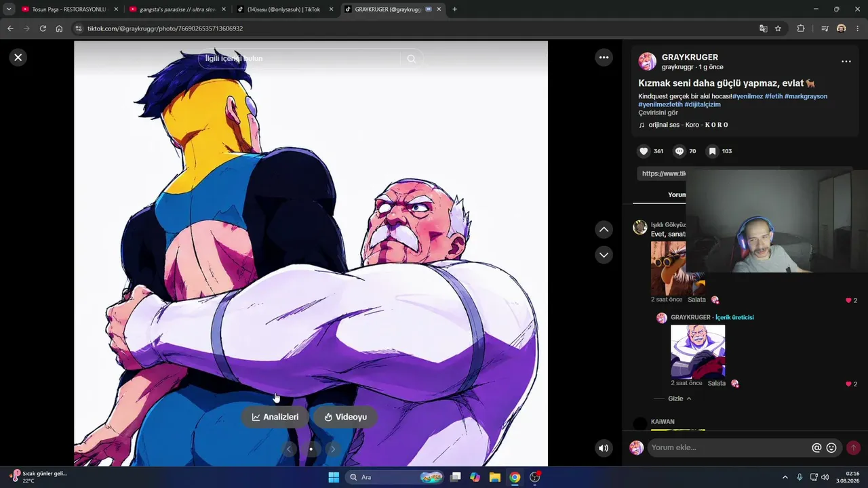868x488 pixels.
Task: Click 'Çevirisini gör' to translate the caption
Action: [658, 113]
